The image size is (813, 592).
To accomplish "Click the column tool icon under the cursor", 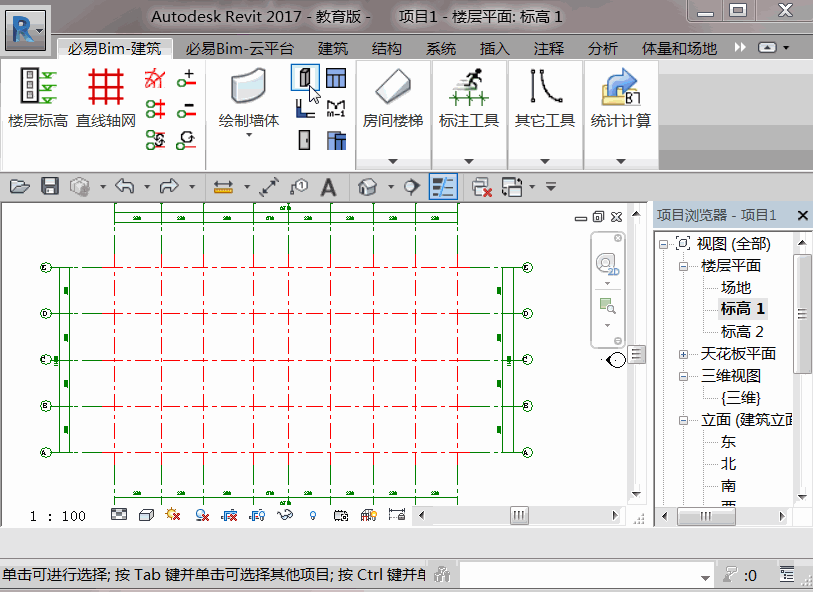I will [x=305, y=78].
